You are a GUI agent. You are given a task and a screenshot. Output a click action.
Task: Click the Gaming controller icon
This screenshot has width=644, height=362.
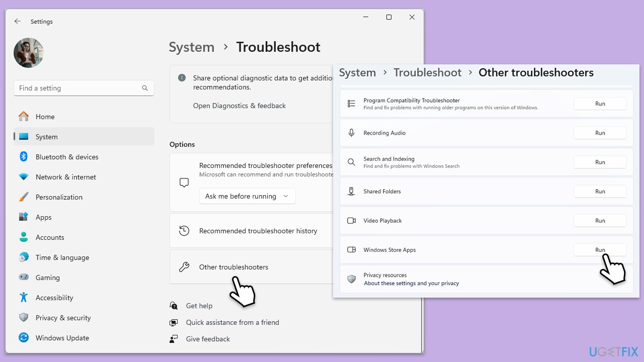click(x=24, y=278)
